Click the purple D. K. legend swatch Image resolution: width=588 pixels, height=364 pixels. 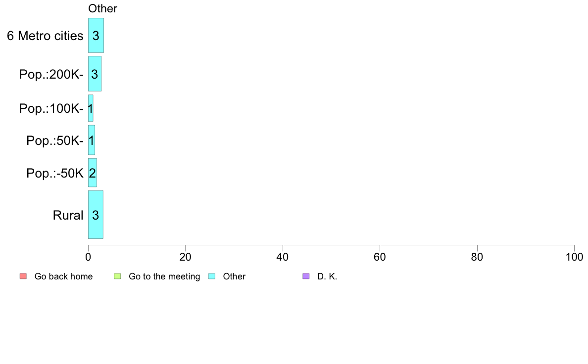click(x=306, y=276)
